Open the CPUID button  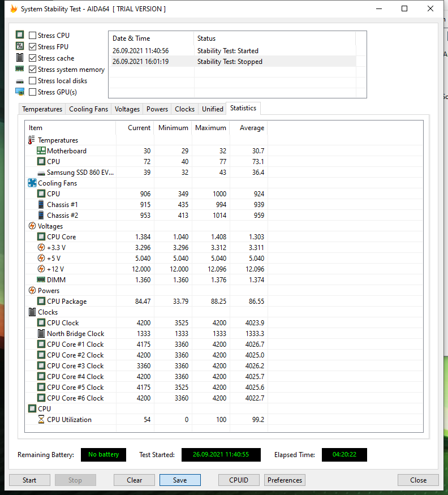[x=239, y=480]
